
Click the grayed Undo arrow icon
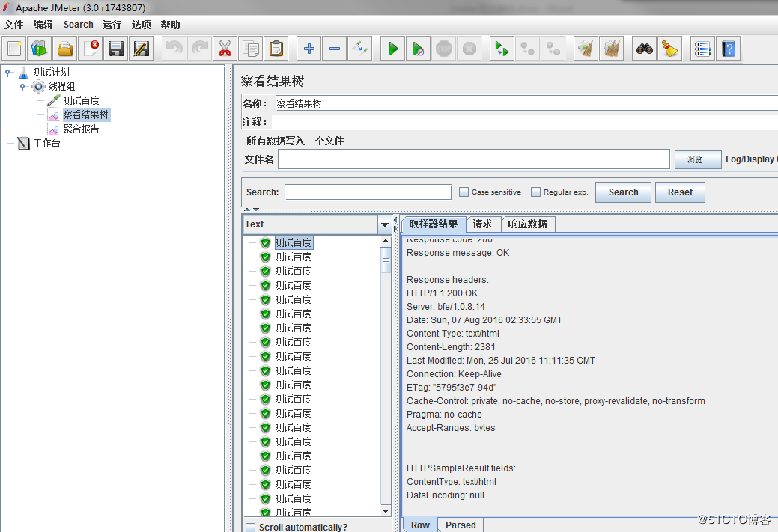(x=174, y=49)
